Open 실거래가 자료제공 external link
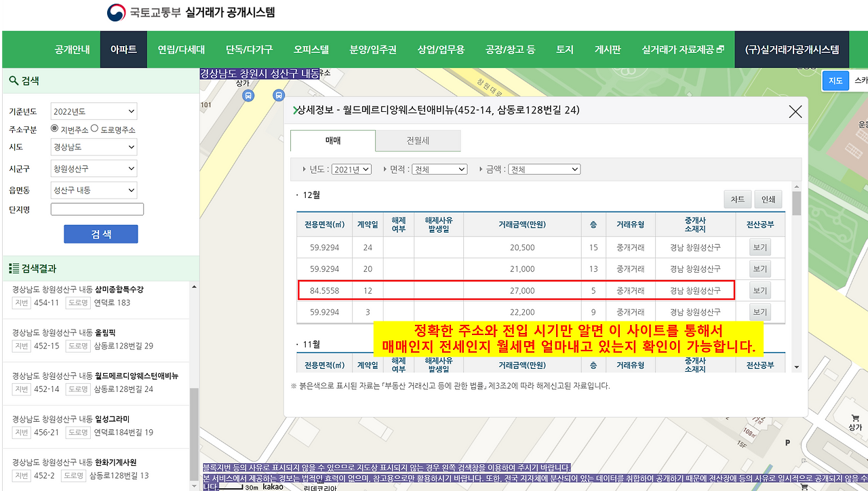This screenshot has height=491, width=868. click(683, 50)
